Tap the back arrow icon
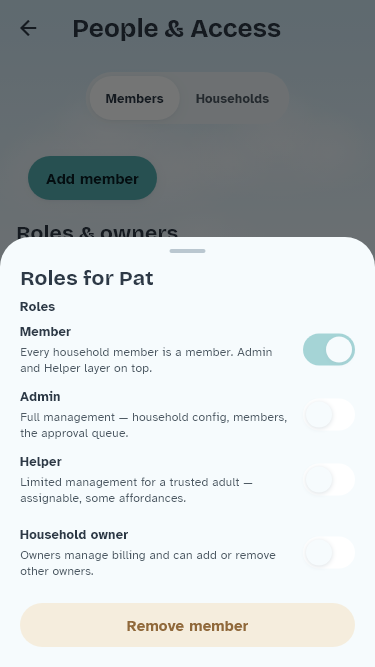 [28, 29]
